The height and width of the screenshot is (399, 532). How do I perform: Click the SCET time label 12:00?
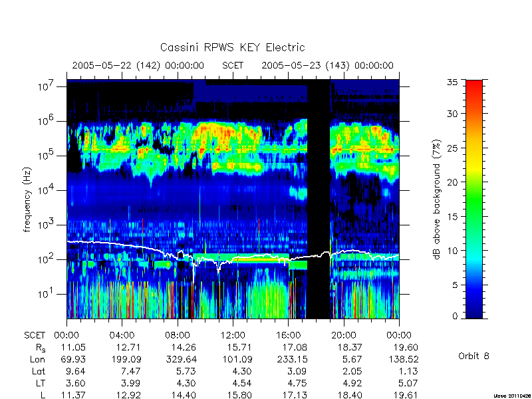point(233,335)
